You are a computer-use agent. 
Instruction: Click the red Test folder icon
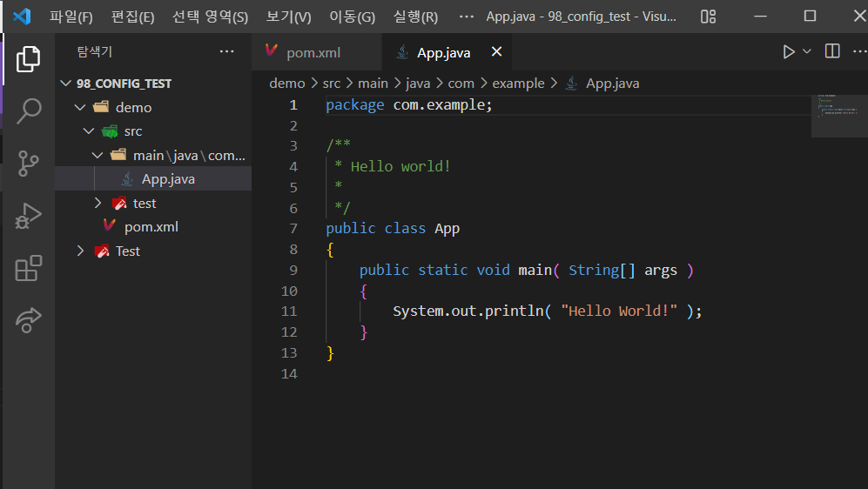102,251
